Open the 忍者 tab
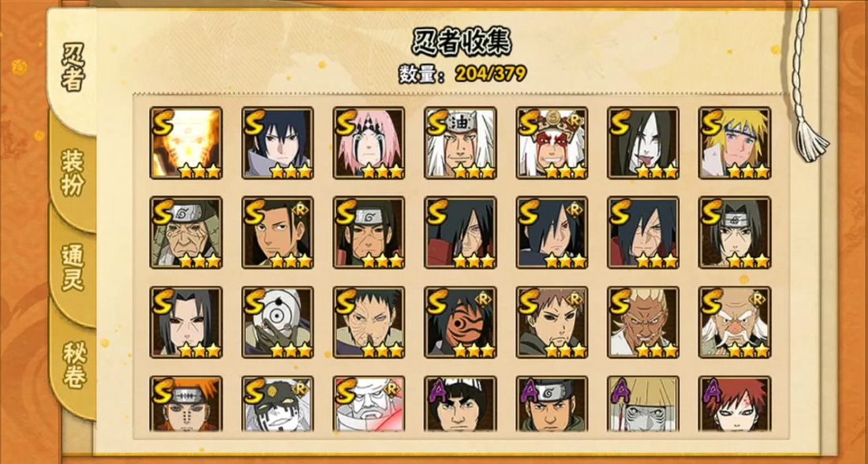868x464 pixels. point(73,67)
